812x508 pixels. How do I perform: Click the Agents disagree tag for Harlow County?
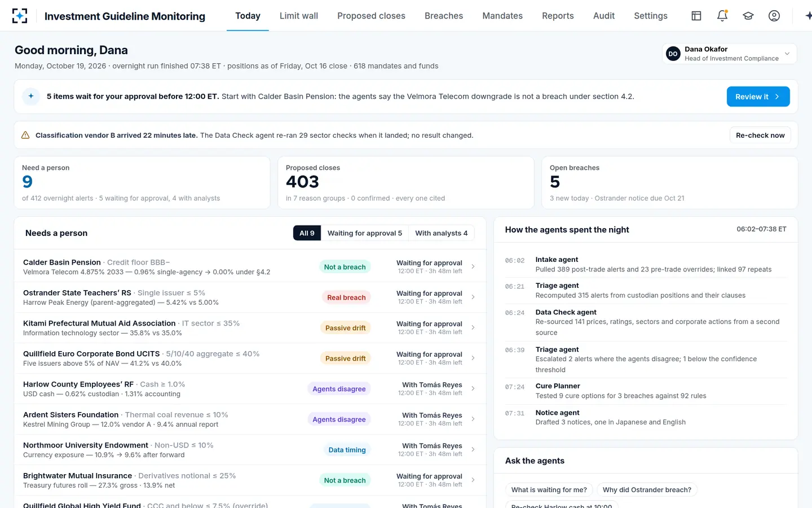point(339,389)
